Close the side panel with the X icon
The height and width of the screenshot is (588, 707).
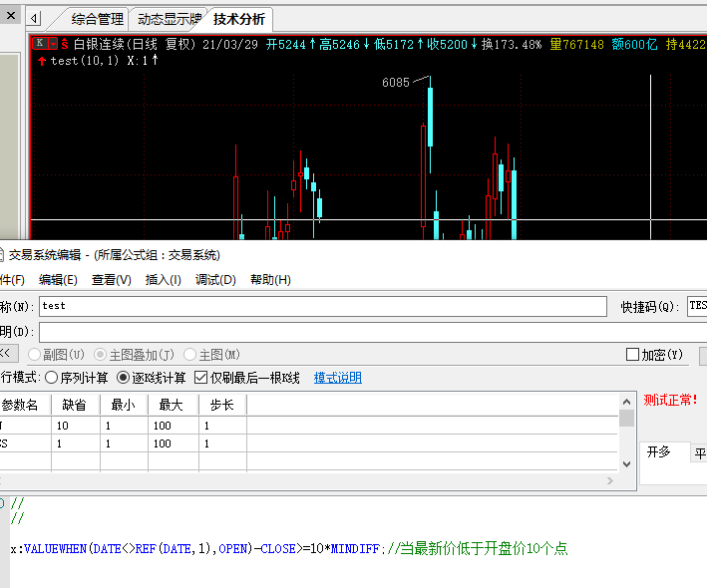(x=11, y=15)
